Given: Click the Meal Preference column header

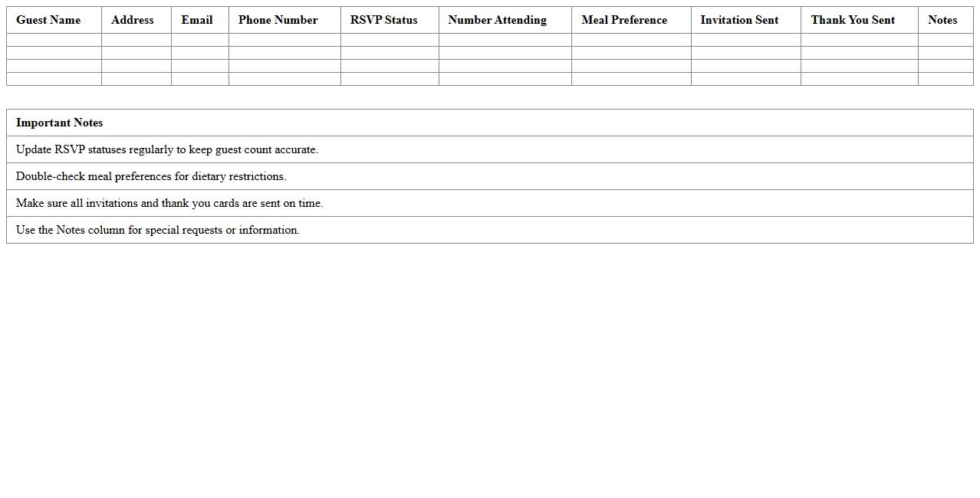Looking at the screenshot, I should click(x=624, y=20).
